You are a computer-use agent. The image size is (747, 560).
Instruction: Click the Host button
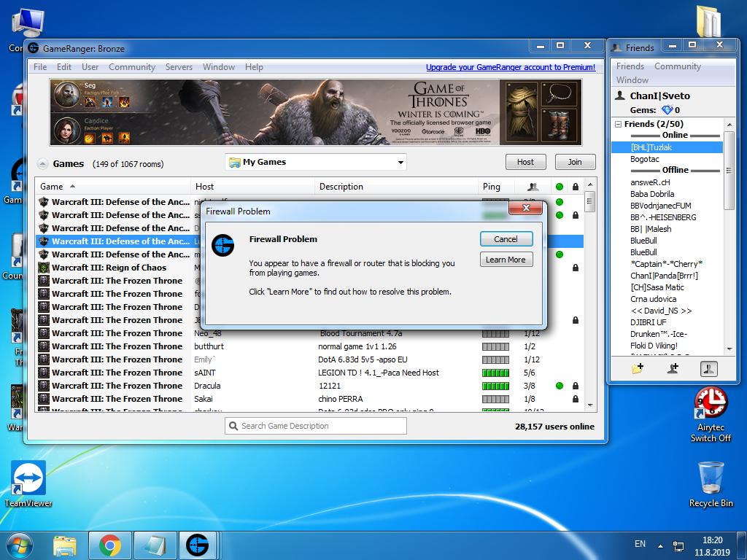(525, 162)
